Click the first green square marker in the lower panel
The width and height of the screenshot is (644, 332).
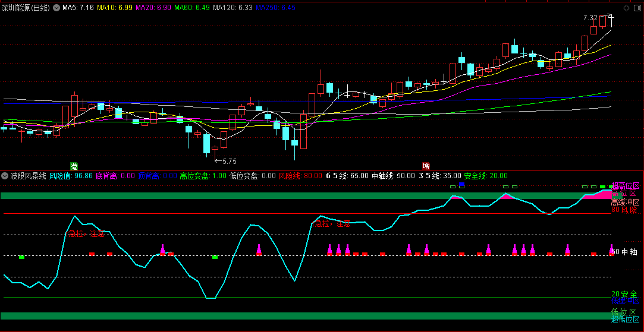point(22,257)
